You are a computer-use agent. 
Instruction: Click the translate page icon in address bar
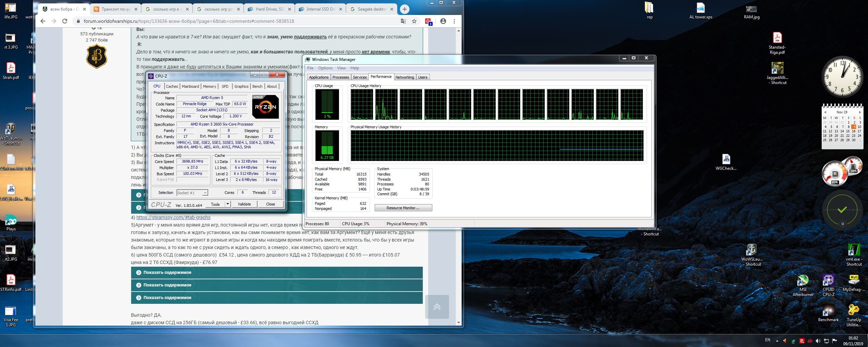point(403,21)
